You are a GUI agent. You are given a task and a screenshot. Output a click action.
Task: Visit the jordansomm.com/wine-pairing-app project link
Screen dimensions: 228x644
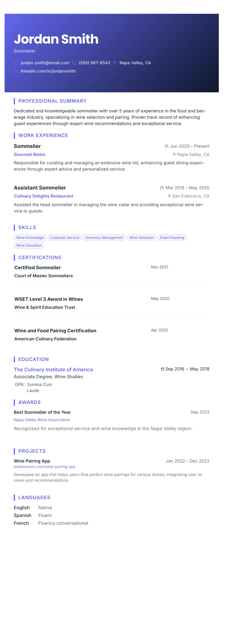click(x=45, y=467)
